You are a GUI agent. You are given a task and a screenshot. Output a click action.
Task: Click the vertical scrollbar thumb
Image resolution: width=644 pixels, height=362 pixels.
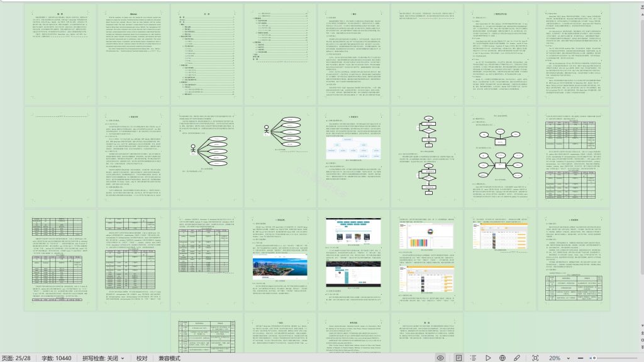[x=641, y=148]
